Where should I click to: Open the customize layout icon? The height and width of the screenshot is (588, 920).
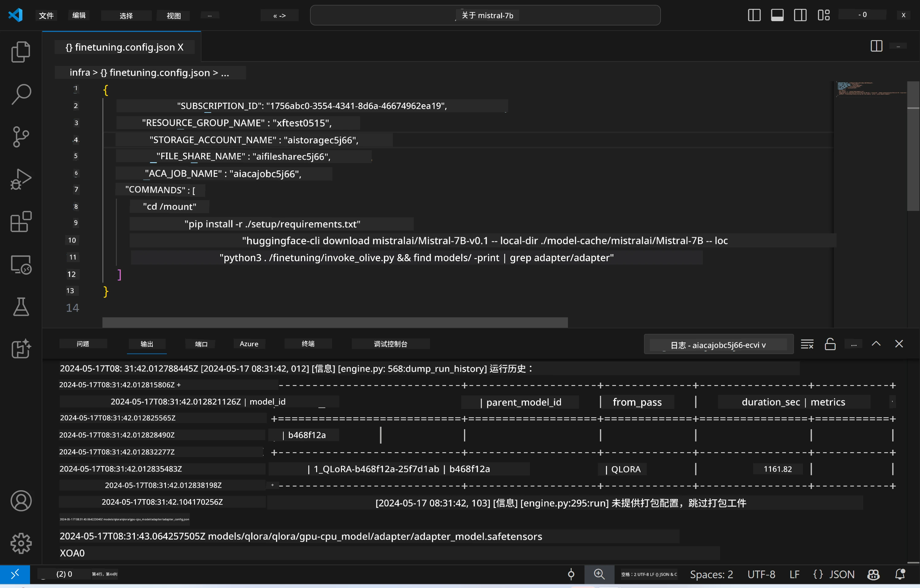824,15
